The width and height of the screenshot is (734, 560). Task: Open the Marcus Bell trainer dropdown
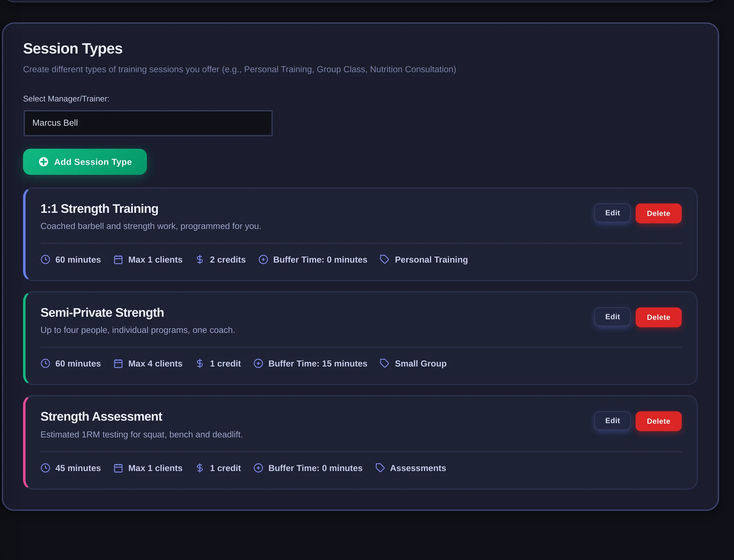pos(148,123)
